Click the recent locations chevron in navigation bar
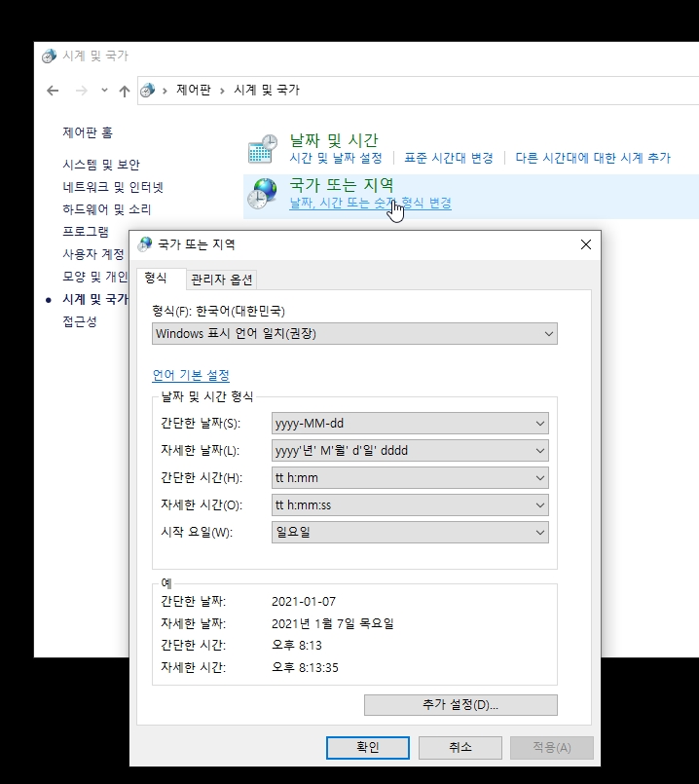699x784 pixels. click(104, 91)
